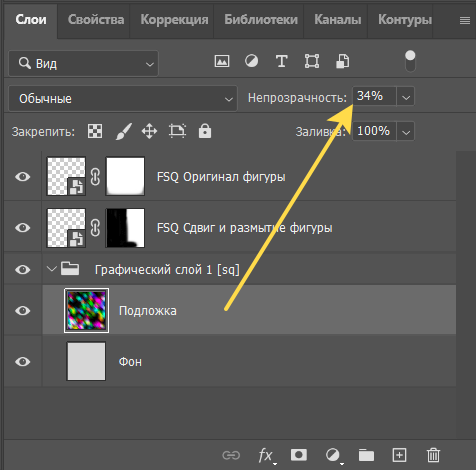
Task: Open the Непрозрачность opacity slider arrow
Action: point(406,97)
